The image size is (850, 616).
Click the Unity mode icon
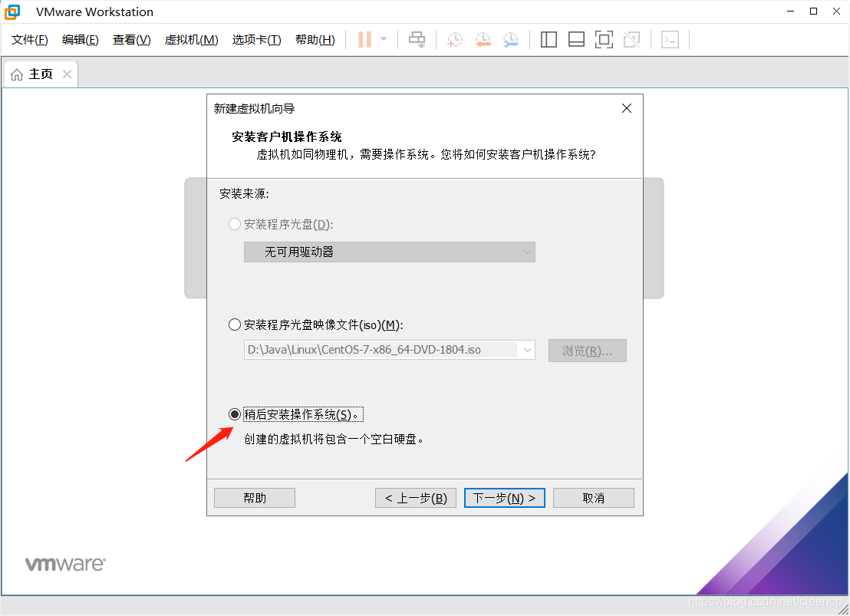(631, 40)
